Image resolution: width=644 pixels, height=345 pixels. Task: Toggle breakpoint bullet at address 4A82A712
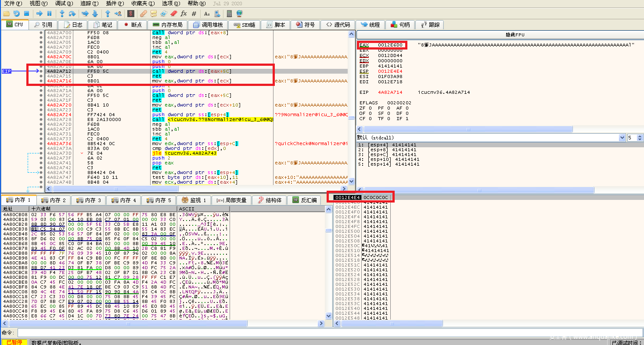(x=41, y=71)
